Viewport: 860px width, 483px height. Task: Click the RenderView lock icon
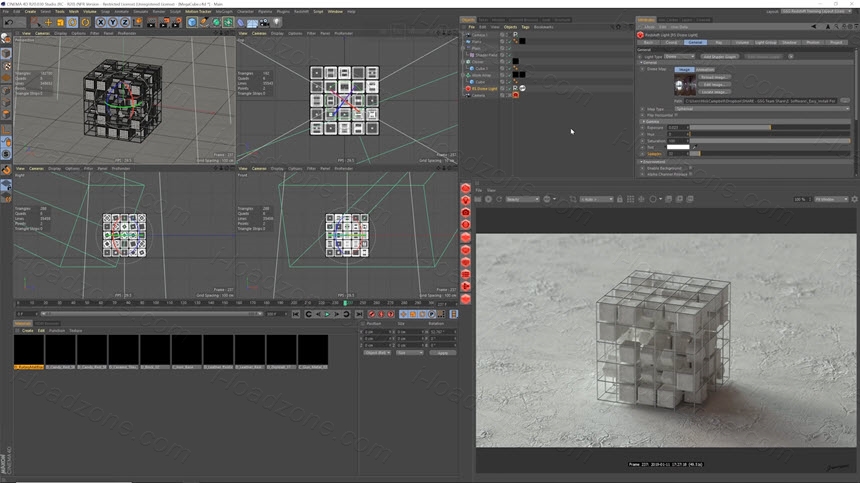click(620, 199)
